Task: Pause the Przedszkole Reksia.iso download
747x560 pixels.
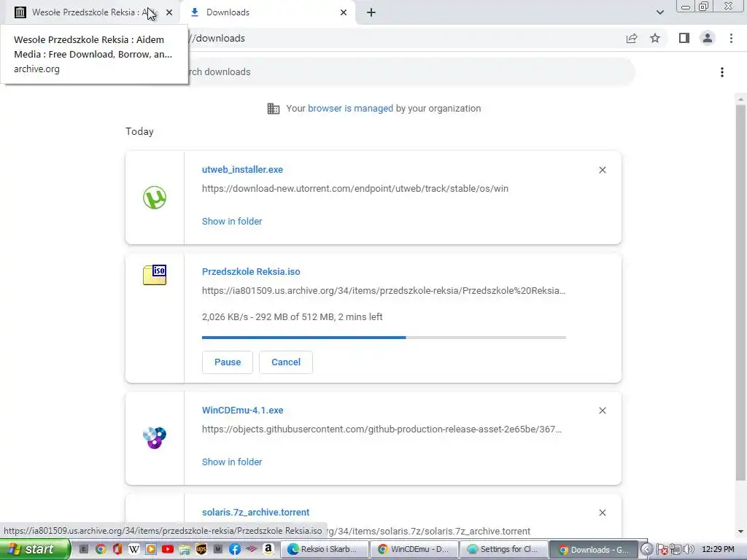Action: (x=228, y=362)
